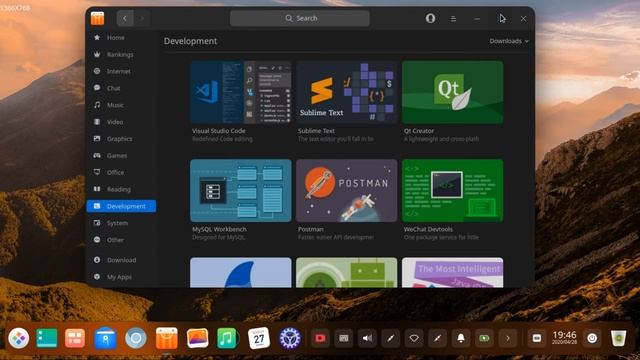Open the launcher icon in dock
This screenshot has height=360, width=640.
[19, 338]
